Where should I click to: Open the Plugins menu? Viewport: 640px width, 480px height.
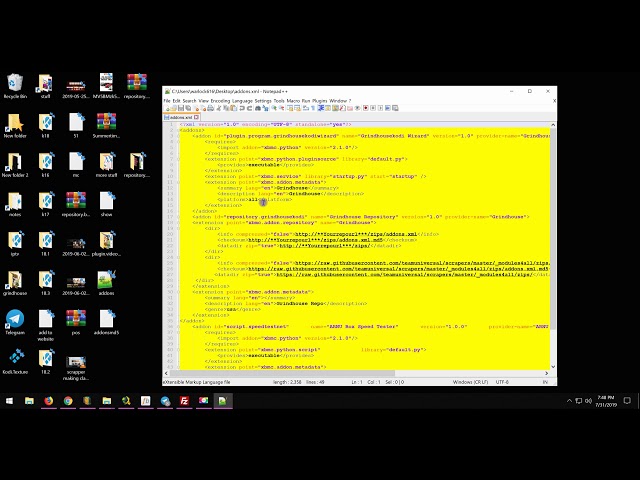pyautogui.click(x=320, y=101)
